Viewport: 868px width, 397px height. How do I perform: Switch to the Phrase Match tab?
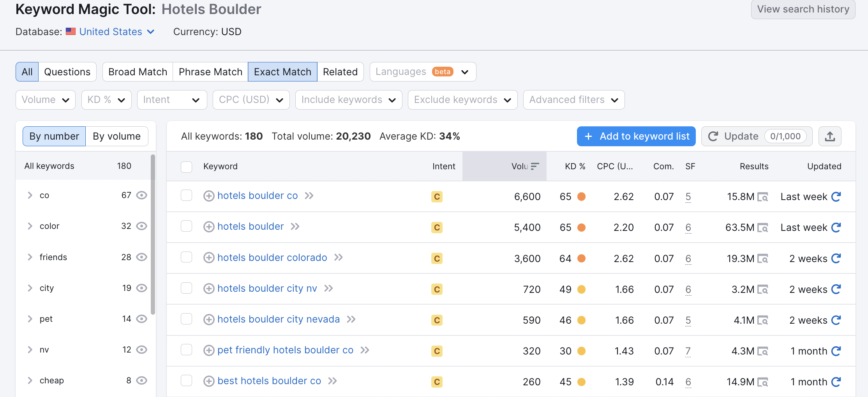point(210,72)
